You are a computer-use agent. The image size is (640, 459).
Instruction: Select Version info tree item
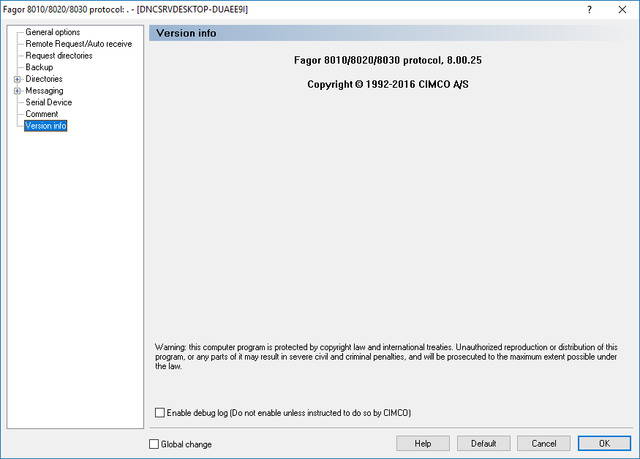coord(45,126)
